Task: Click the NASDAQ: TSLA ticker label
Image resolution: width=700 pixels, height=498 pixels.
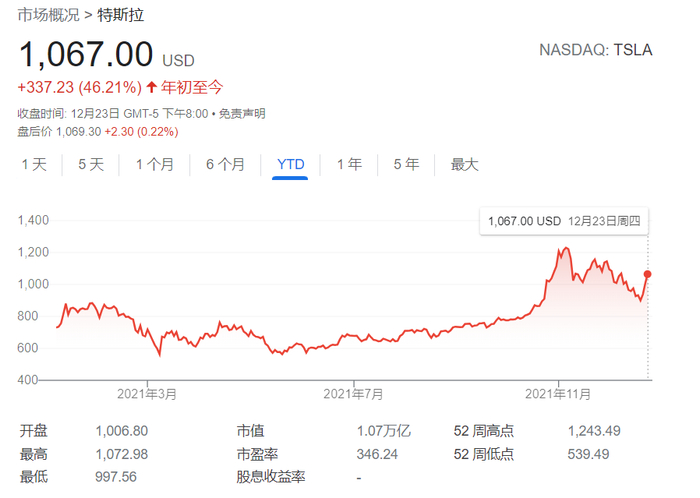Action: tap(595, 50)
